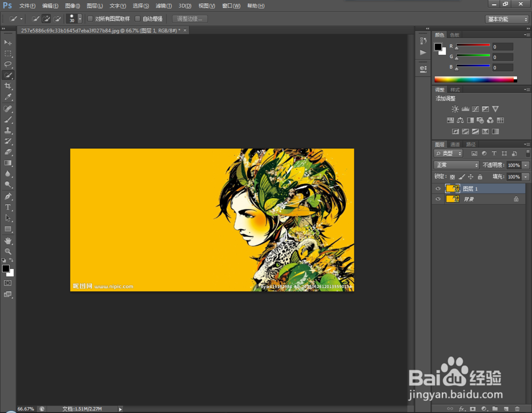The image size is (532, 413).
Task: Toggle lock all padlock icon
Action: pyautogui.click(x=480, y=176)
